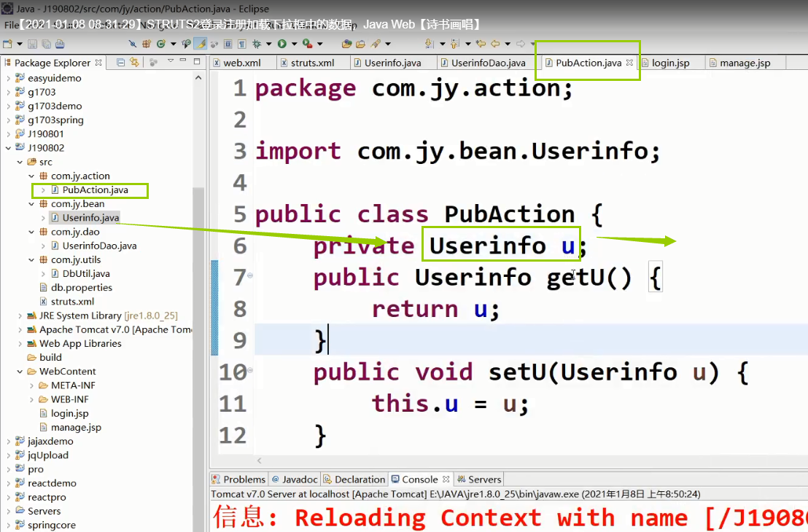Click the Debug bug toolbar icon
The width and height of the screenshot is (808, 532).
[x=257, y=44]
